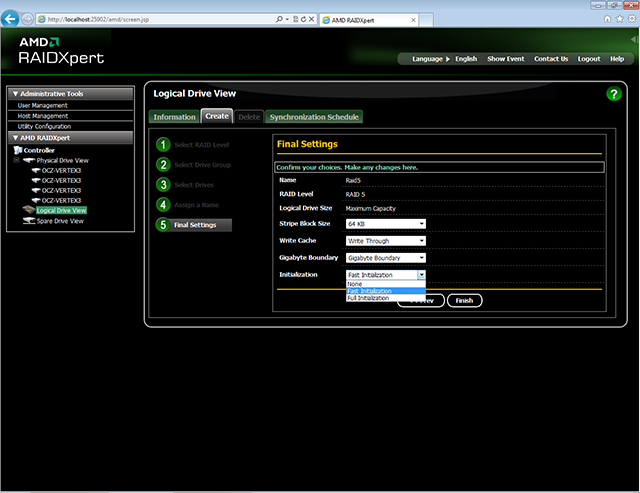Screen dimensions: 640x493
Task: Click the Prev button
Action: (x=433, y=300)
